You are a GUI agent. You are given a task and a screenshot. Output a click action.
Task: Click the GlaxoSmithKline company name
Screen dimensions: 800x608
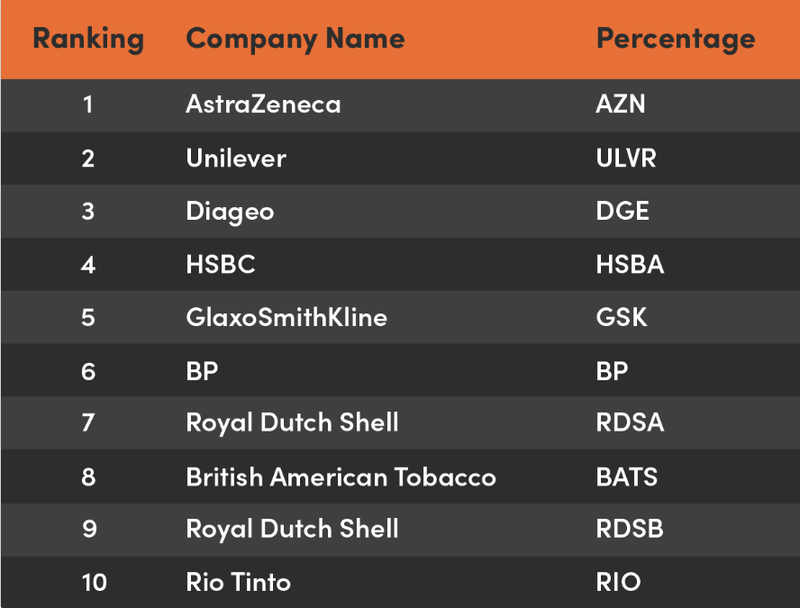click(286, 317)
